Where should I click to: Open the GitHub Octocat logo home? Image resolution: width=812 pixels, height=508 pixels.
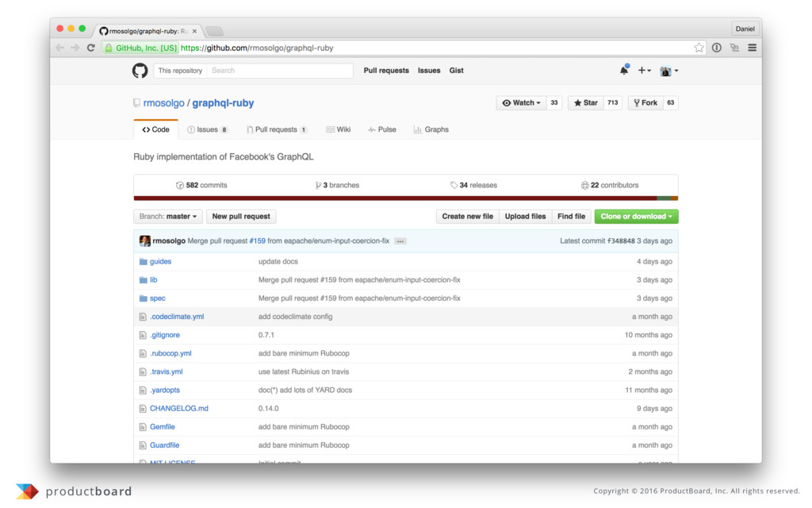click(140, 71)
